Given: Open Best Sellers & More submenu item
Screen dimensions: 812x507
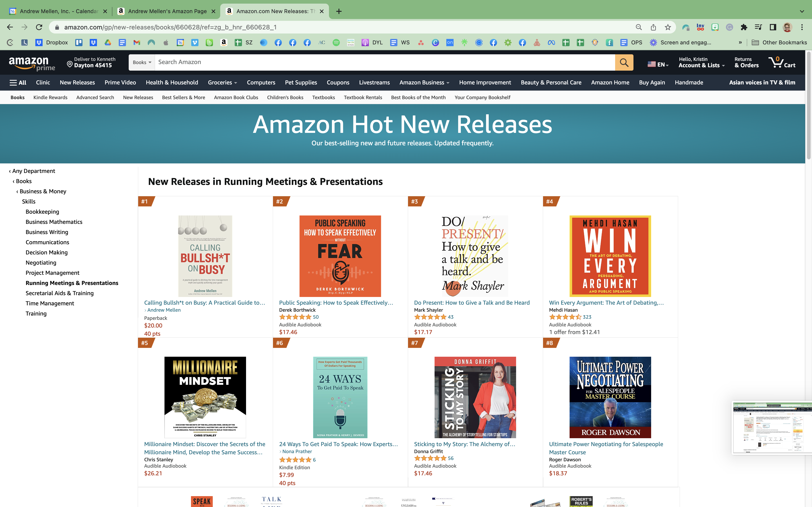Looking at the screenshot, I should tap(183, 97).
